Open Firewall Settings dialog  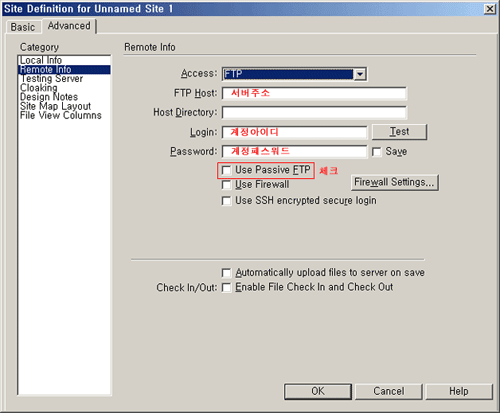[395, 182]
